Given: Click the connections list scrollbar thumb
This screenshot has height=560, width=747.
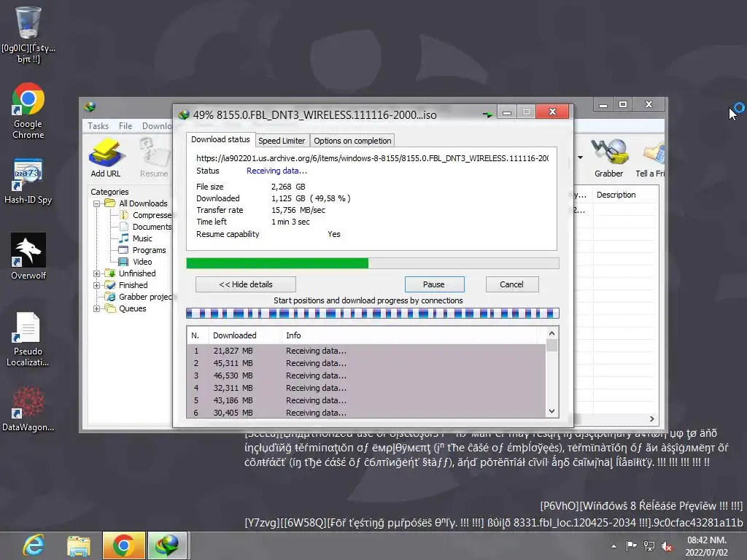Looking at the screenshot, I should [x=551, y=345].
